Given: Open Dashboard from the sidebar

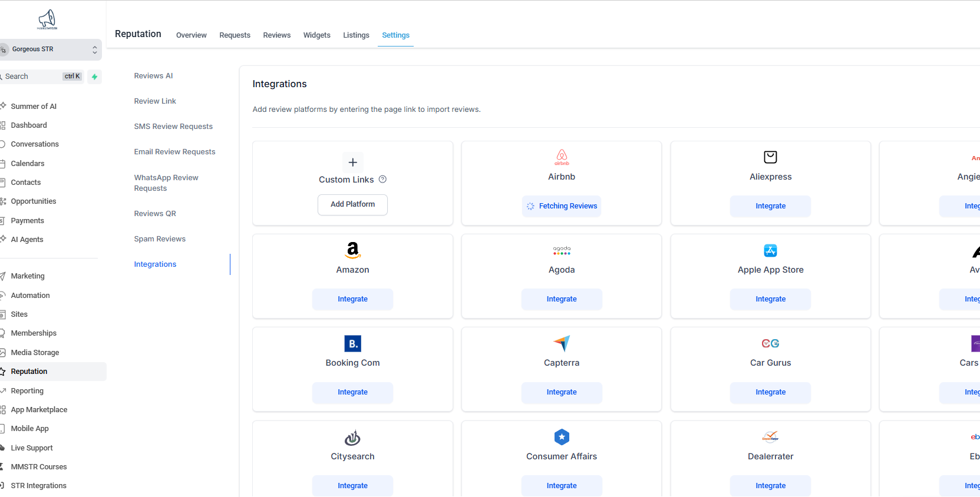Looking at the screenshot, I should click(x=29, y=125).
